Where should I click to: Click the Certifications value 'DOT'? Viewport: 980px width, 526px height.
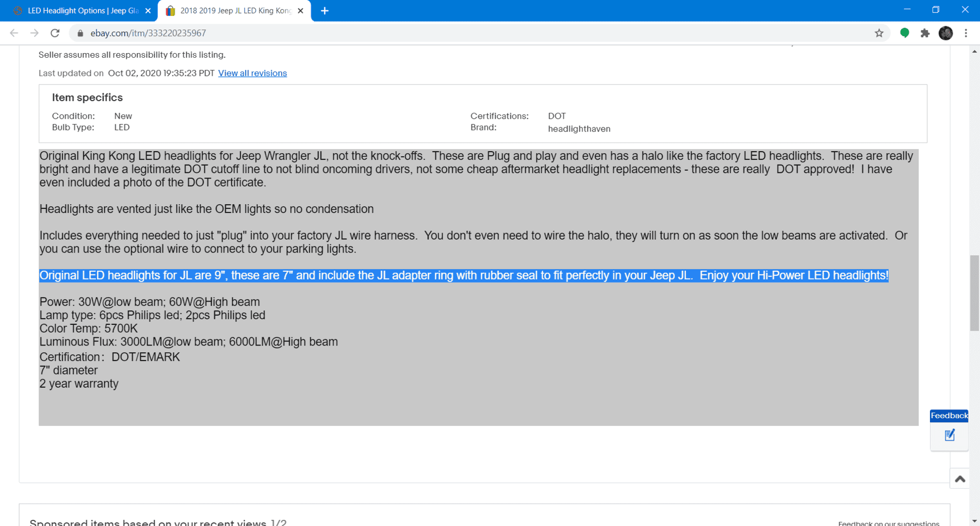pos(557,116)
